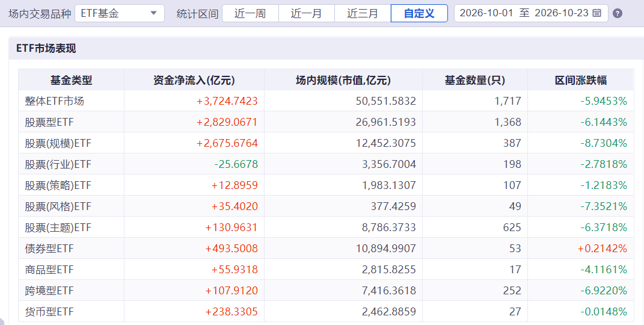Click market size value 7,416.3618
Viewport: 644px width, 325px height.
point(389,291)
